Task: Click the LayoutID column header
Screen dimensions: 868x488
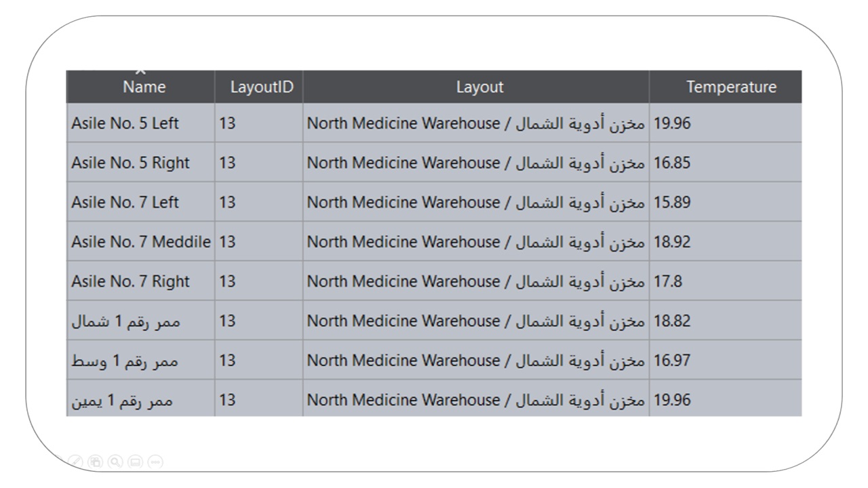Action: point(261,87)
